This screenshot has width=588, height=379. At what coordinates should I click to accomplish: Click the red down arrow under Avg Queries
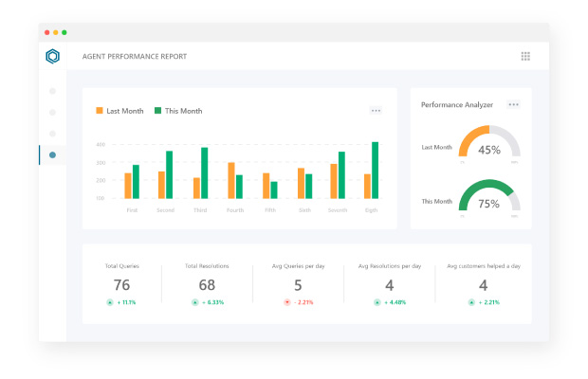tap(286, 302)
